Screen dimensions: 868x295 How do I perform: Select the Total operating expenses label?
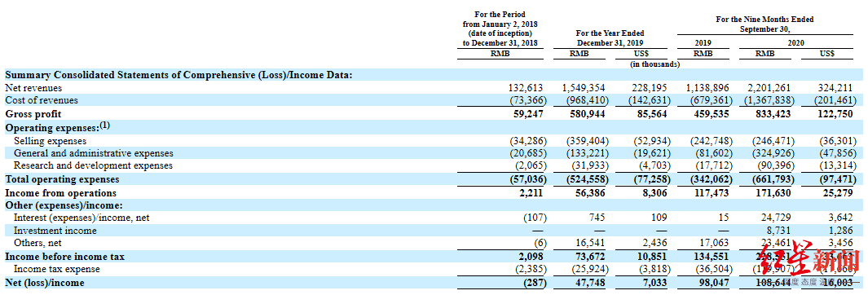(x=61, y=180)
